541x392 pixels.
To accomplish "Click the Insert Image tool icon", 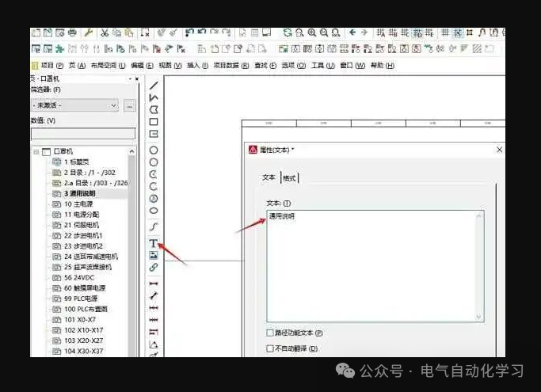I will [x=154, y=255].
